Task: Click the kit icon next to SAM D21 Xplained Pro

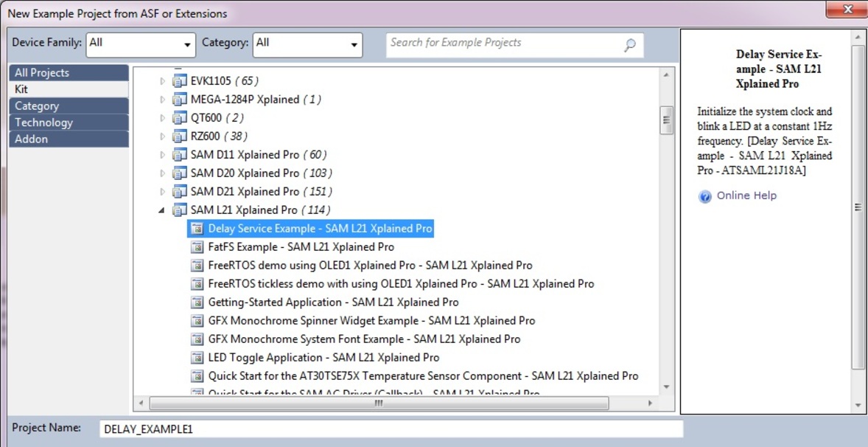Action: (180, 191)
